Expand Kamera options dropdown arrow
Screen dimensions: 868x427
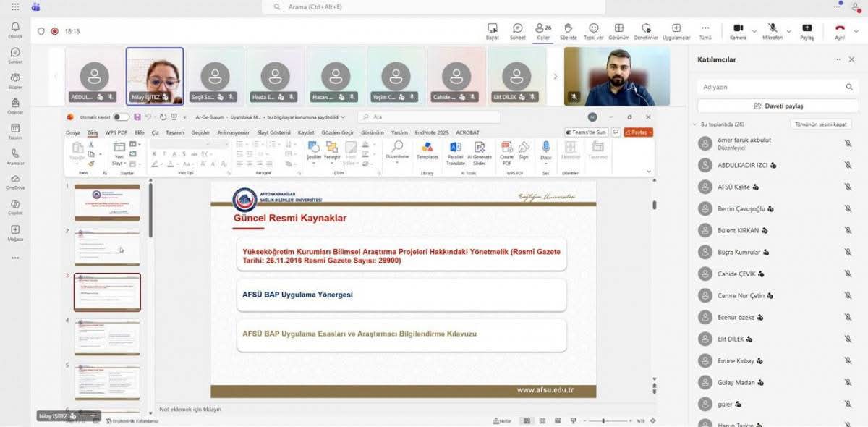754,30
